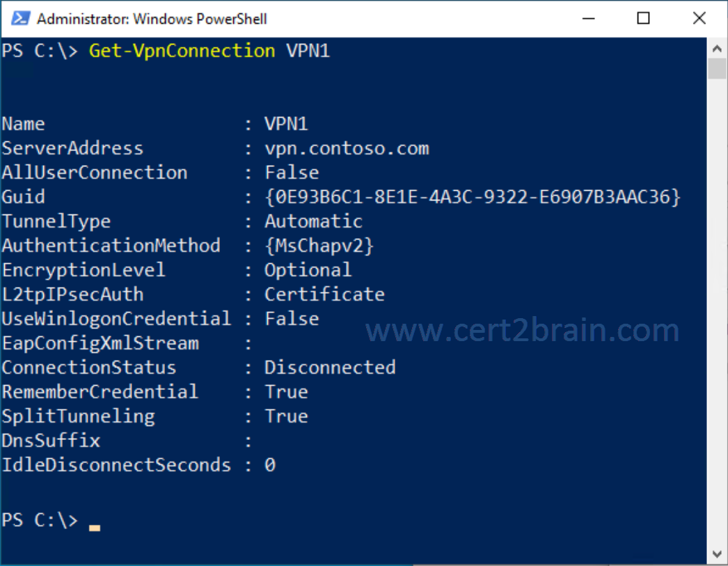Viewport: 728px width, 566px height.
Task: Click the blinking cursor at the prompt
Action: (95, 528)
